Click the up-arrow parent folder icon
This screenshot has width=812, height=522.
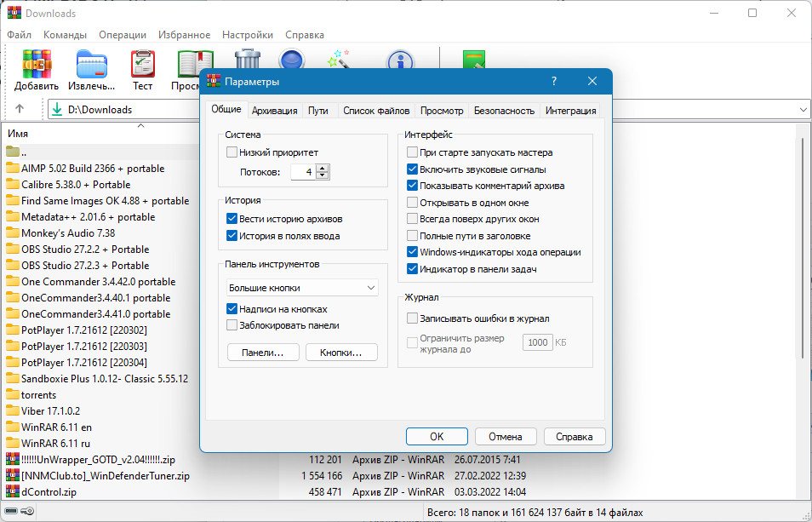[x=20, y=109]
